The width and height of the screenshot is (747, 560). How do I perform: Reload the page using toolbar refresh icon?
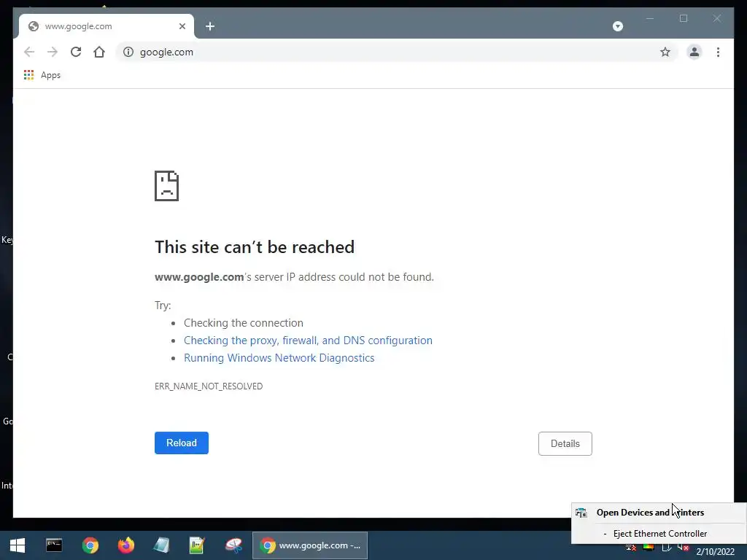76,52
